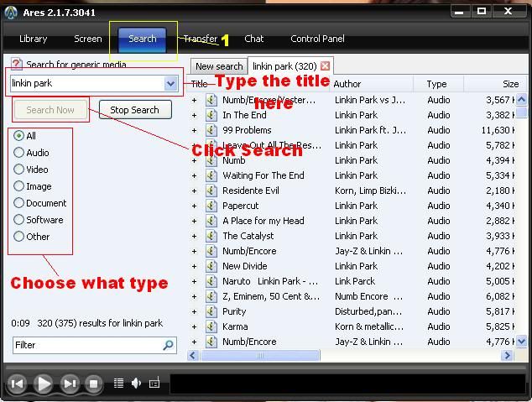Select the Video radio button
Viewport: 532px width, 402px height.
pos(18,170)
